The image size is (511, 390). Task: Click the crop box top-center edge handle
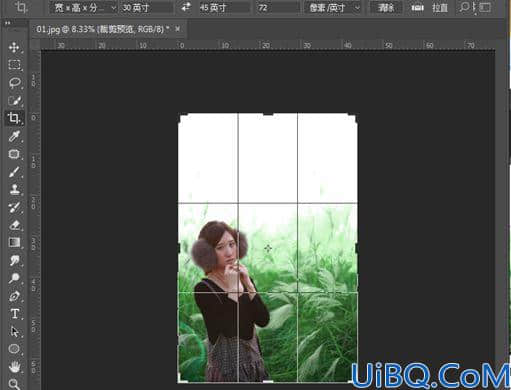tap(268, 114)
